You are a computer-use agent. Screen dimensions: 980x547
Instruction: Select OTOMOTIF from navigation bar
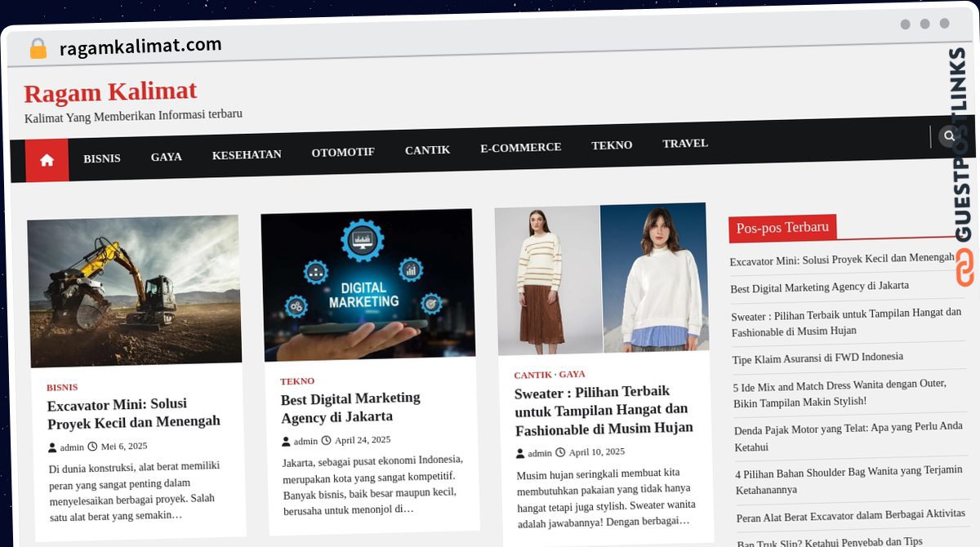tap(343, 152)
